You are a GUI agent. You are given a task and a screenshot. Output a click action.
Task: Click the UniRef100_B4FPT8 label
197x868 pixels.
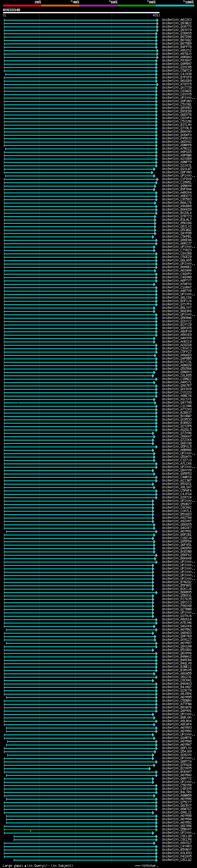(177, 47)
